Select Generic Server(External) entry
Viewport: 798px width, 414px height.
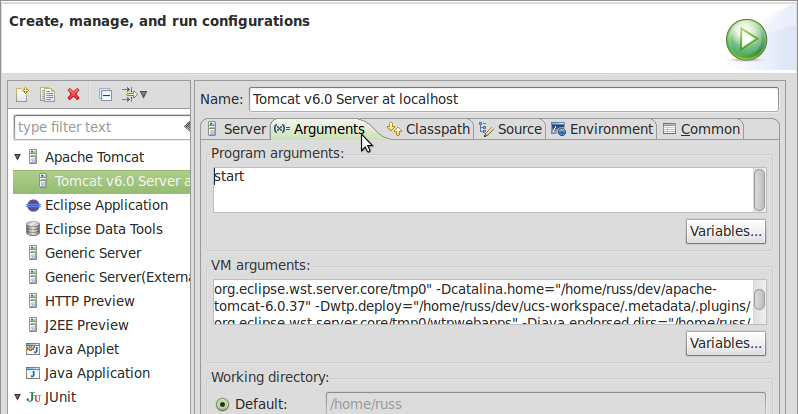[x=117, y=277]
